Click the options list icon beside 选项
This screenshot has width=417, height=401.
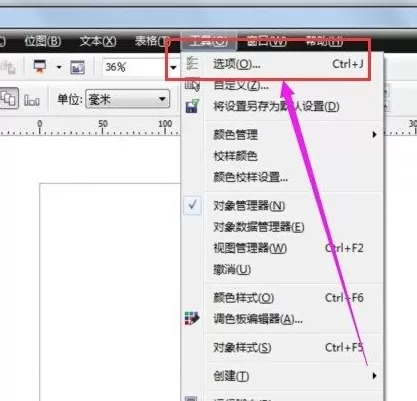point(192,63)
